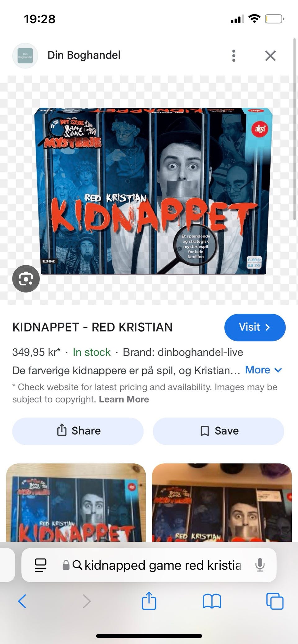
Task: Open Safari bookmarks
Action: click(212, 601)
